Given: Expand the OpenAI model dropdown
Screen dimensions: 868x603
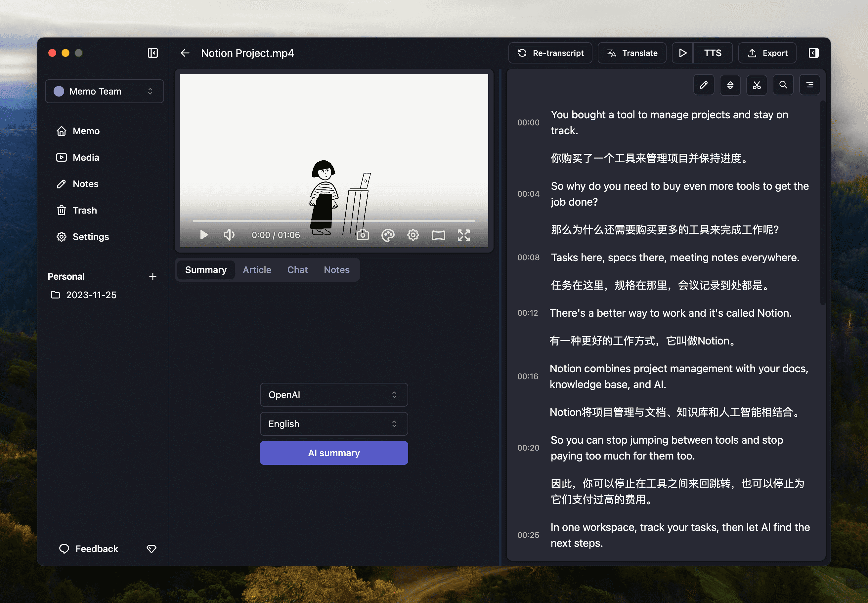Looking at the screenshot, I should point(334,394).
